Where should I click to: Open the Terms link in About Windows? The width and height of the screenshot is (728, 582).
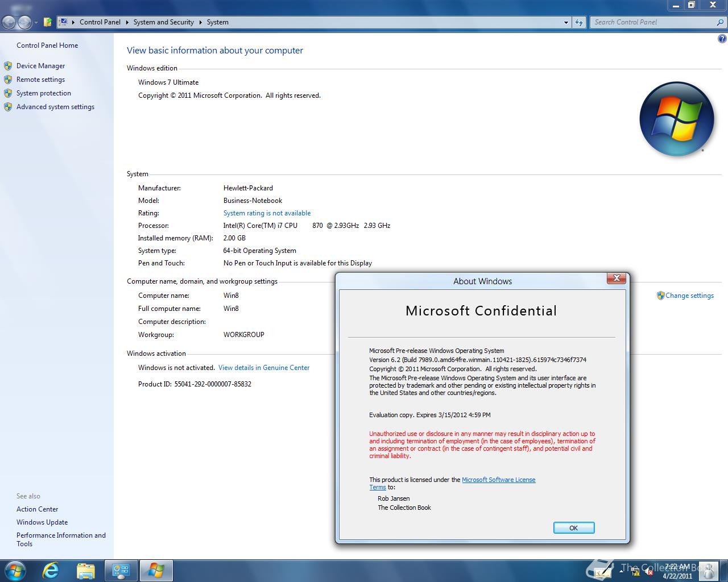[x=378, y=487]
